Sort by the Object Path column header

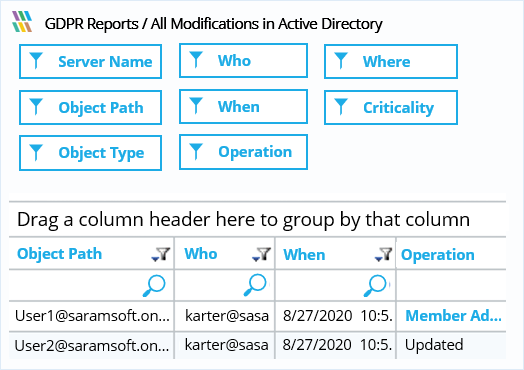(x=59, y=254)
